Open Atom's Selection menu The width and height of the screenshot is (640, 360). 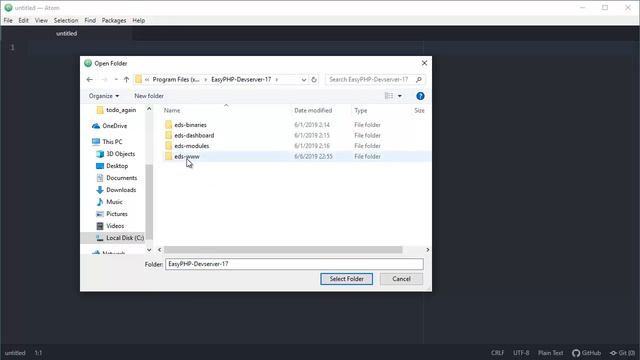(x=66, y=20)
